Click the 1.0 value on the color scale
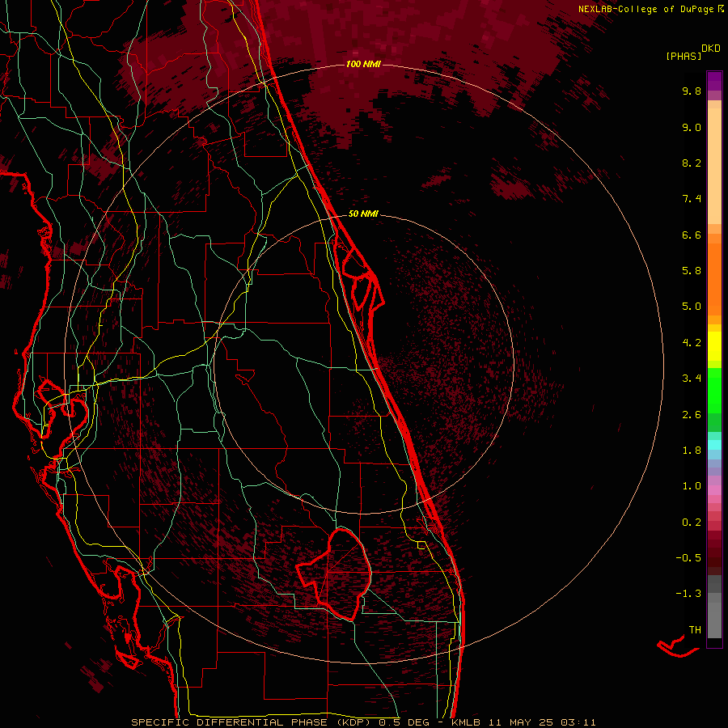728x728 pixels. pyautogui.click(x=692, y=486)
